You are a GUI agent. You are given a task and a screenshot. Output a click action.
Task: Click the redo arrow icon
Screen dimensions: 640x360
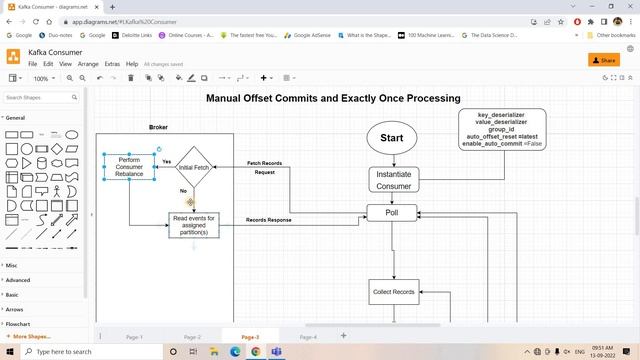[113, 78]
